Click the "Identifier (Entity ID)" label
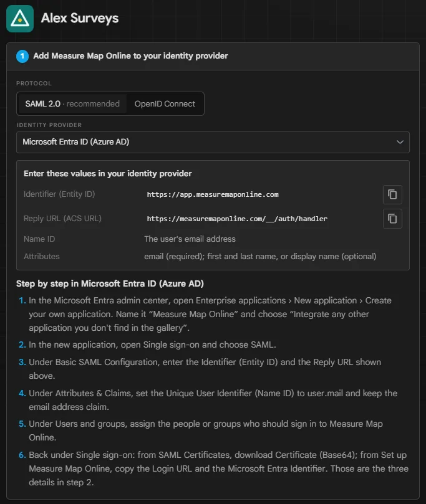 coord(59,194)
